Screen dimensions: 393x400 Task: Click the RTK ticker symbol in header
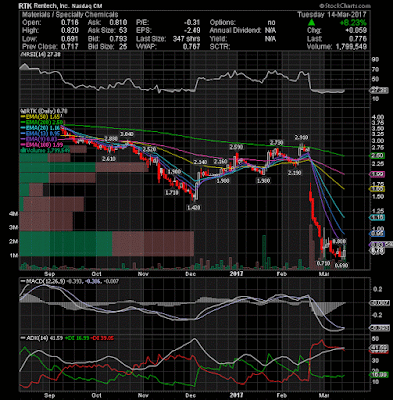[x=24, y=6]
